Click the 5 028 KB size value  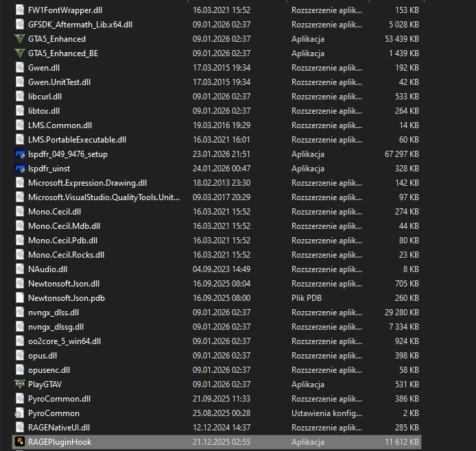click(404, 24)
